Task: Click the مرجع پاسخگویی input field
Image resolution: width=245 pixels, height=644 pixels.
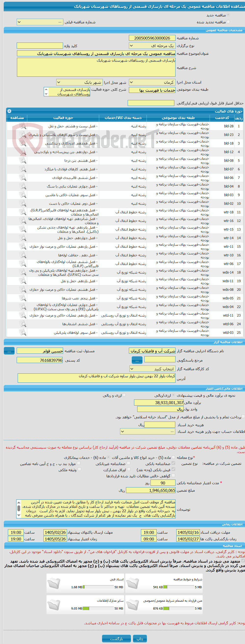Action: [x=160, y=359]
